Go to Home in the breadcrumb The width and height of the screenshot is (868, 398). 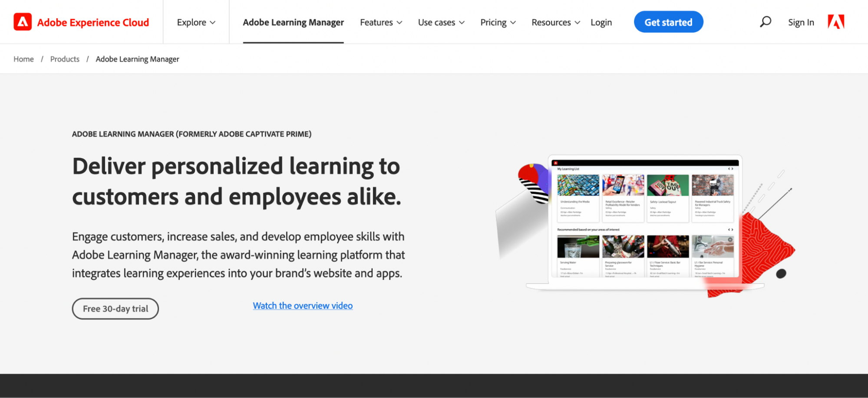[23, 59]
